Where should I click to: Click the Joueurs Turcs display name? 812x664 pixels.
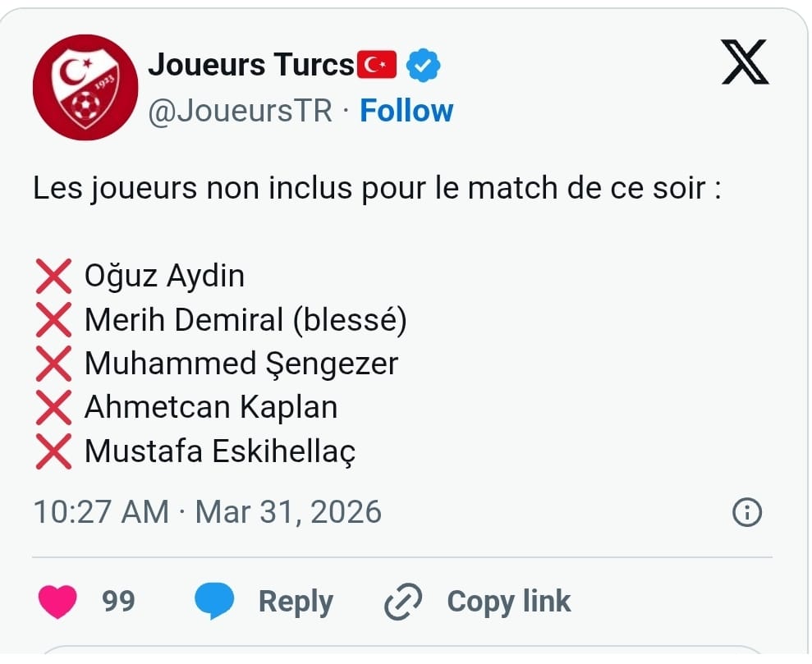point(250,65)
